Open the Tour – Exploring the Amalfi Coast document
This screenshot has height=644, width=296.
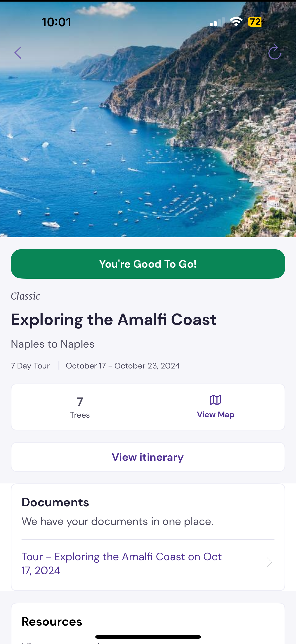[122, 563]
